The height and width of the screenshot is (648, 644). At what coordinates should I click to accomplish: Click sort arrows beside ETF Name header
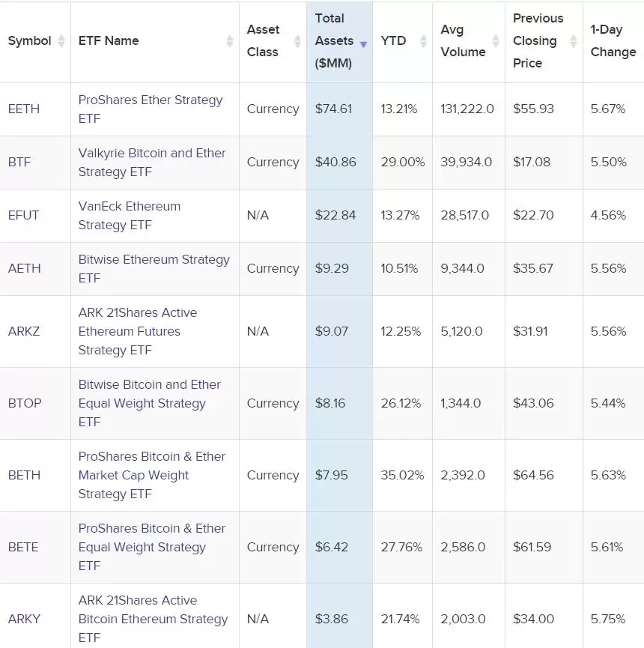(230, 41)
